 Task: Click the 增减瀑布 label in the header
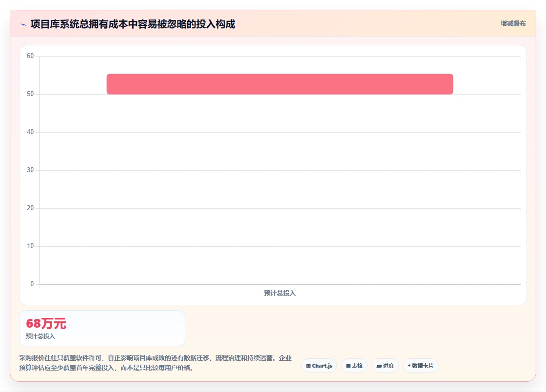click(513, 24)
